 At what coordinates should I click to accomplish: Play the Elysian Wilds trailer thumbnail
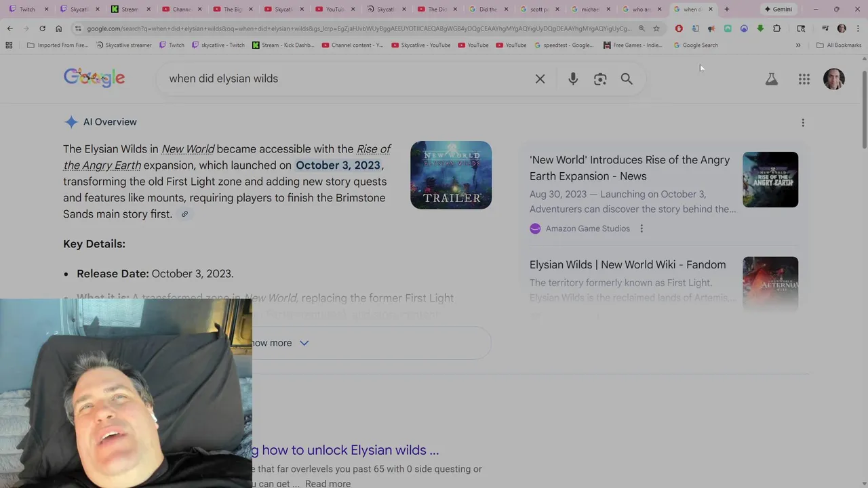451,175
